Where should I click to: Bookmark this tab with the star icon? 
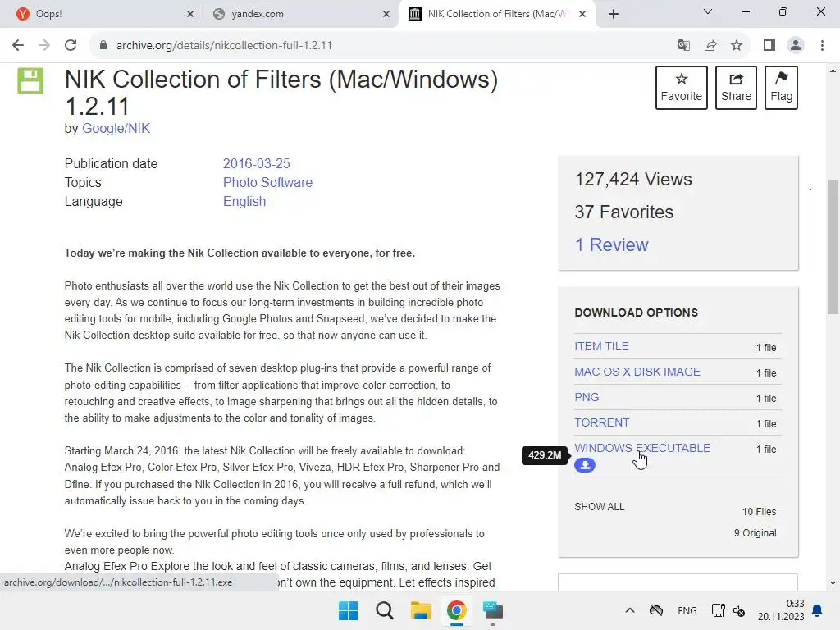(737, 46)
